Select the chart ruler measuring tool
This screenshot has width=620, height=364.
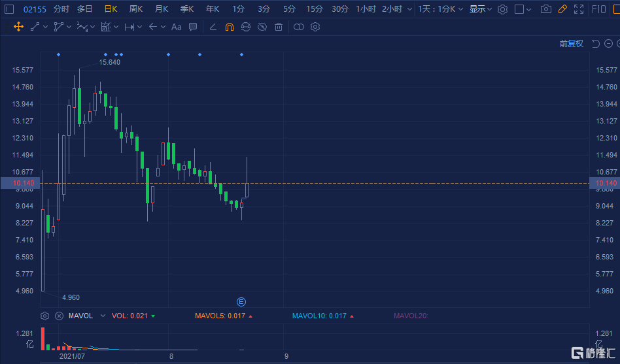click(x=105, y=27)
